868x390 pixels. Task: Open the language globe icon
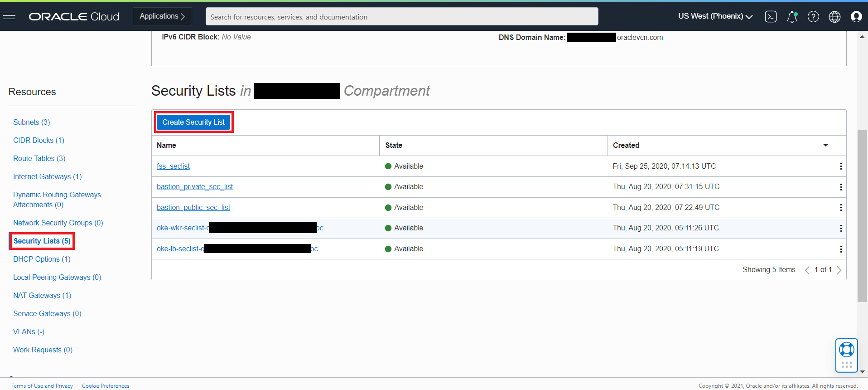click(x=834, y=17)
